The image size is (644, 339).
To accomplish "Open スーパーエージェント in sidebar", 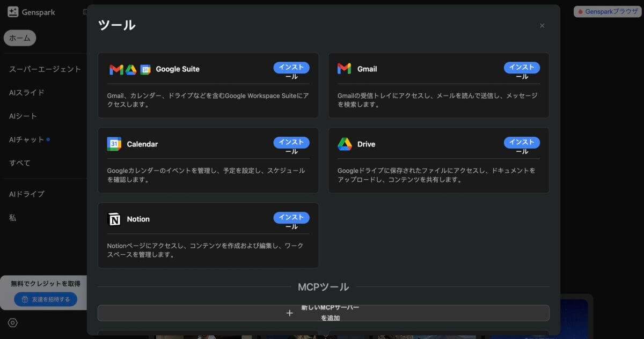I will click(x=45, y=69).
